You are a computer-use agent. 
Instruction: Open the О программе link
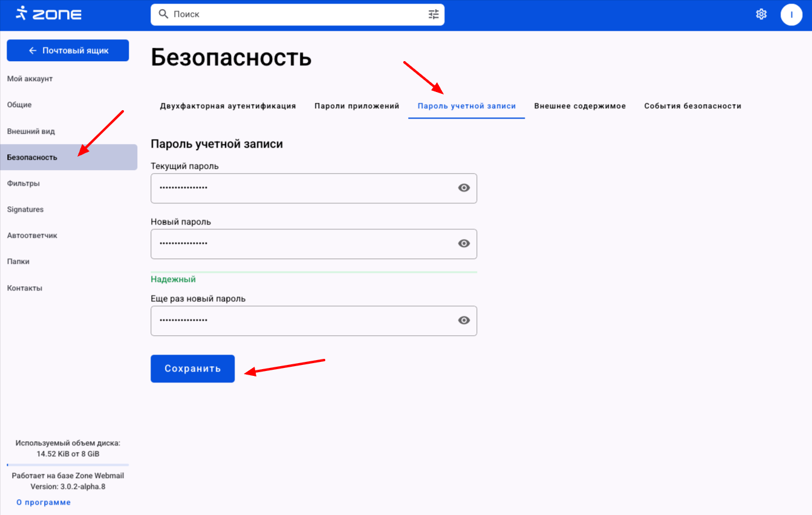(44, 502)
